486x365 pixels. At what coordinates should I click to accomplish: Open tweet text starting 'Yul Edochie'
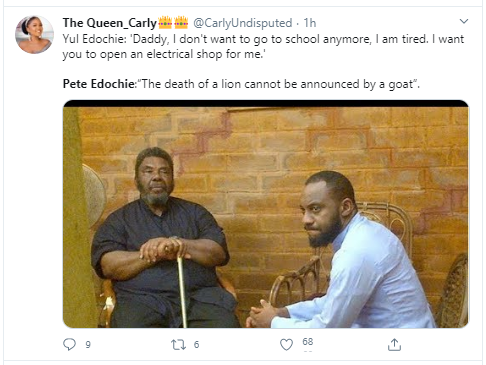(x=263, y=47)
